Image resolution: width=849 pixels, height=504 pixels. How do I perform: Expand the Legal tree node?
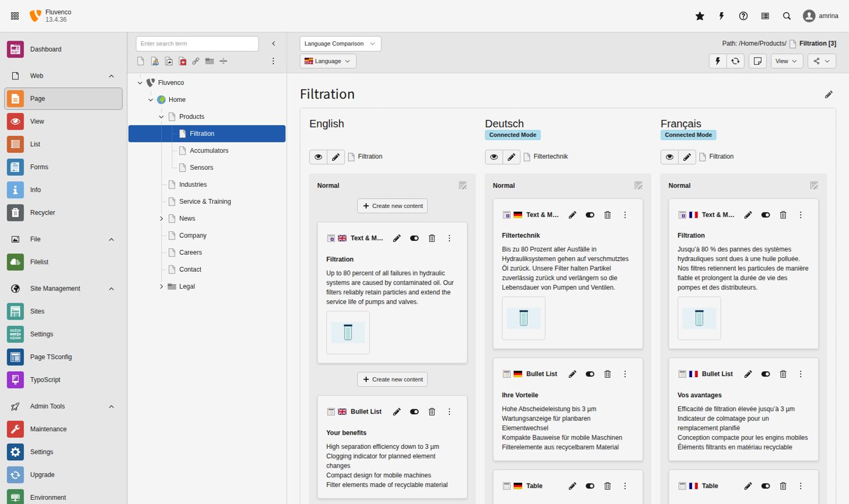(x=161, y=286)
